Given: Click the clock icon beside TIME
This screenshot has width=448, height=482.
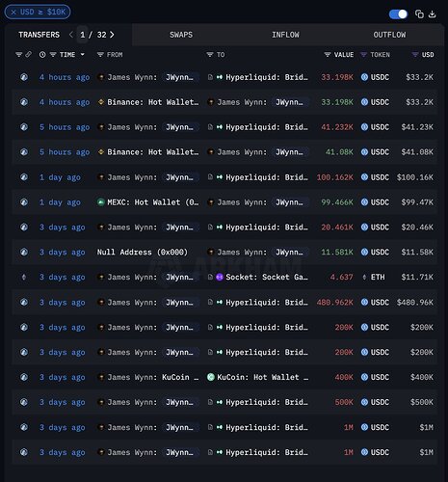Looking at the screenshot, I should [x=42, y=55].
